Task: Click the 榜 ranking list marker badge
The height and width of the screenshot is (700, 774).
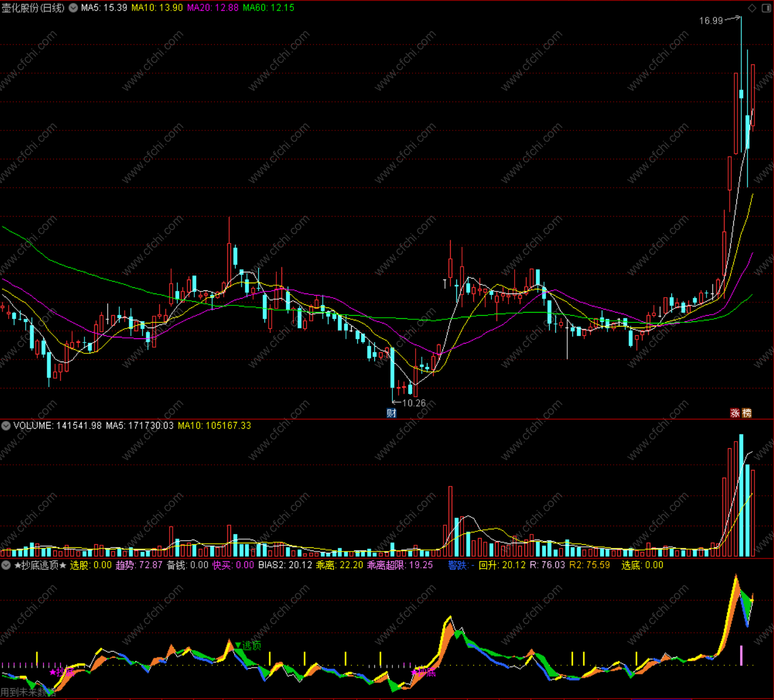Action: 747,413
